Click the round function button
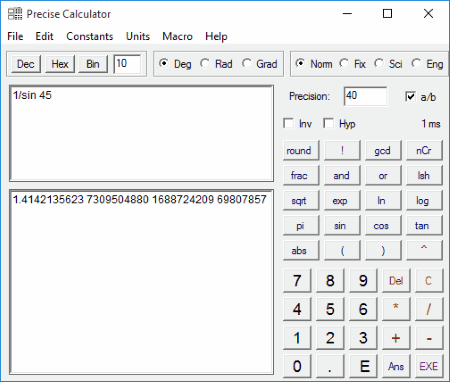The height and width of the screenshot is (382, 450). (x=301, y=150)
